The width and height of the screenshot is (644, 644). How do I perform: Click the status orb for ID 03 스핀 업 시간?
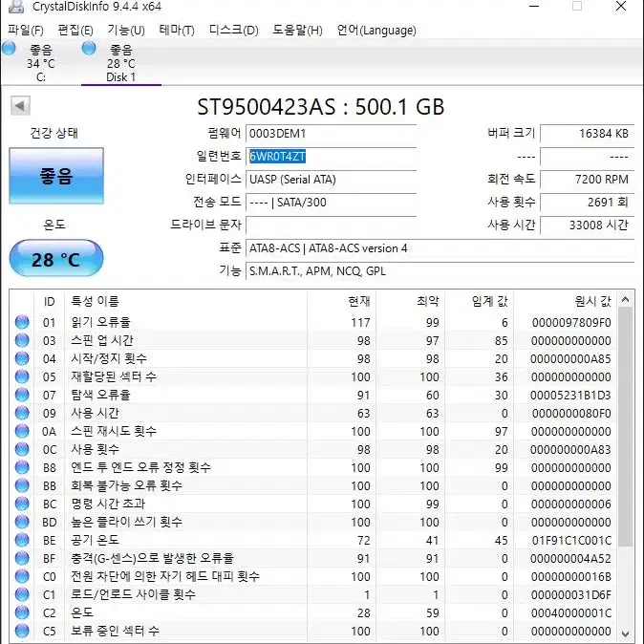click(x=22, y=340)
